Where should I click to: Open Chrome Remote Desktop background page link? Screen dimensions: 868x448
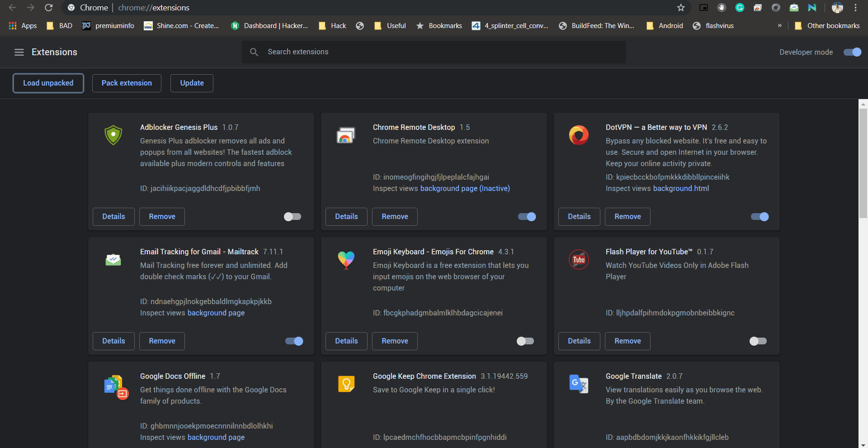pos(465,189)
